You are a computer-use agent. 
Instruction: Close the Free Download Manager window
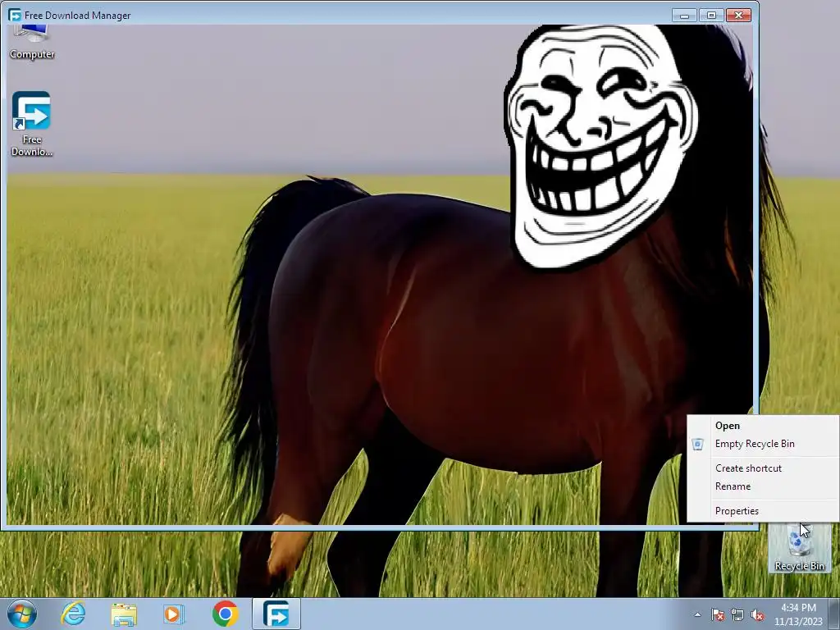(x=739, y=15)
